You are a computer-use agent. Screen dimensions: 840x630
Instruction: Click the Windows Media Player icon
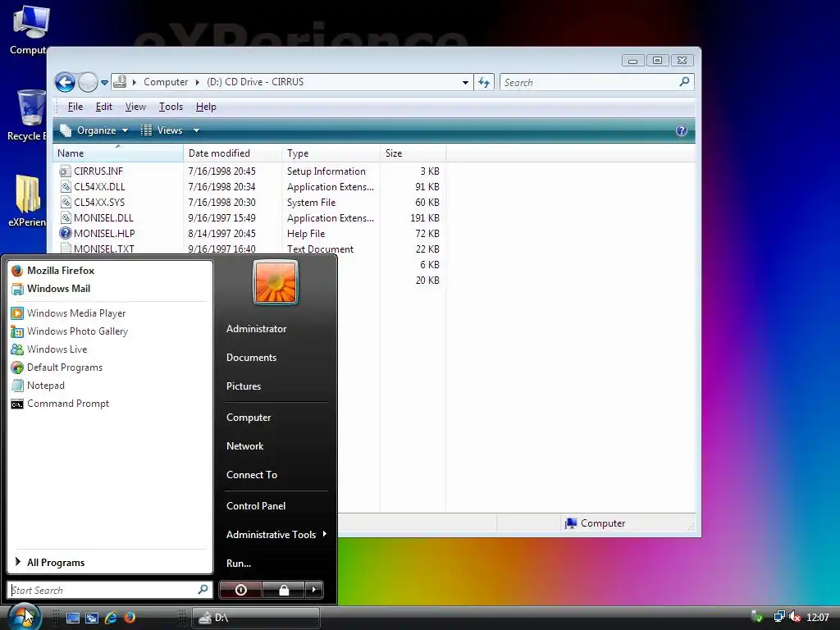click(17, 313)
